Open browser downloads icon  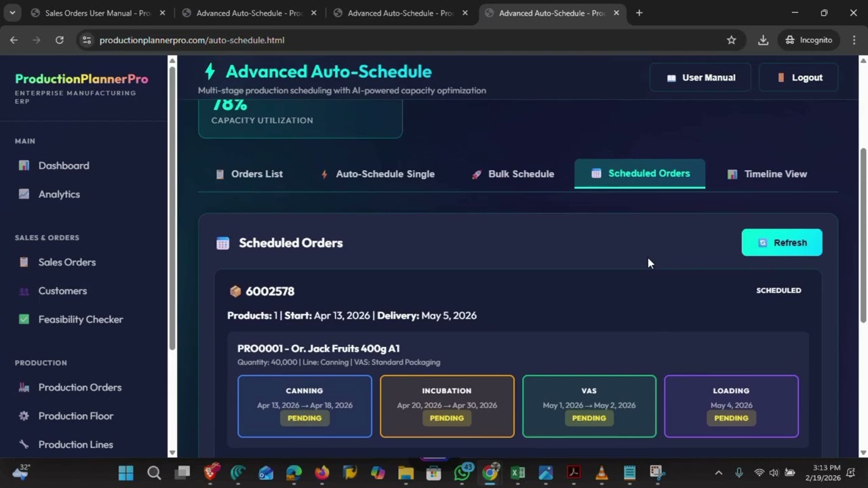click(763, 40)
